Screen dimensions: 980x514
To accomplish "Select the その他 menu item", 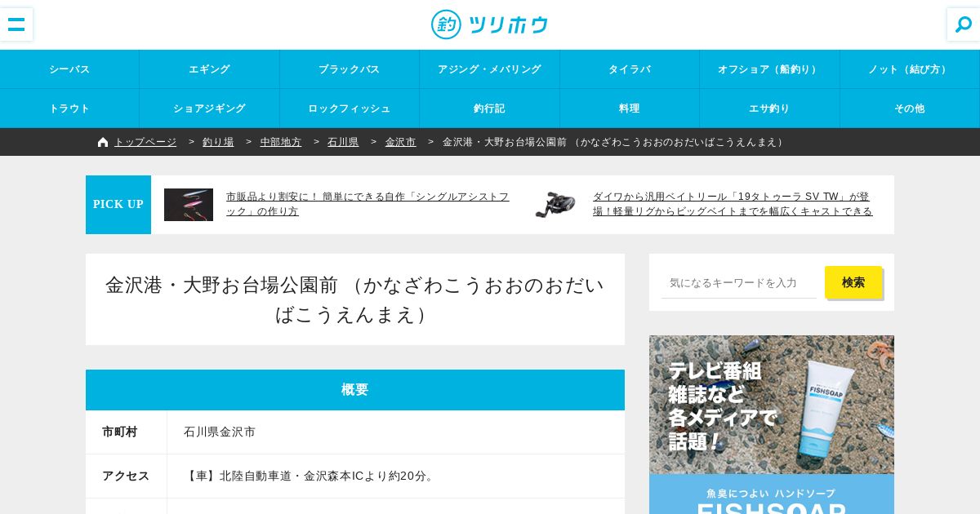I will point(910,109).
